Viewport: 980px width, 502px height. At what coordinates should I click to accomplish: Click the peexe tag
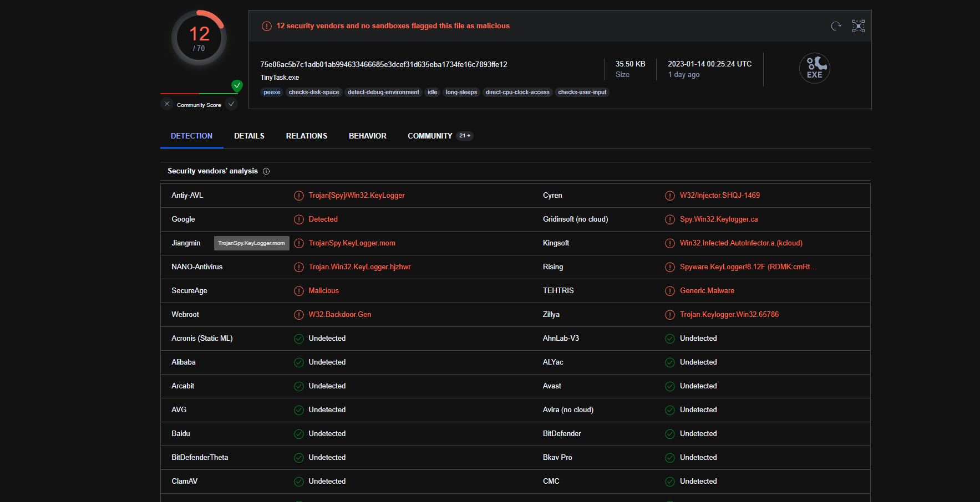[272, 93]
